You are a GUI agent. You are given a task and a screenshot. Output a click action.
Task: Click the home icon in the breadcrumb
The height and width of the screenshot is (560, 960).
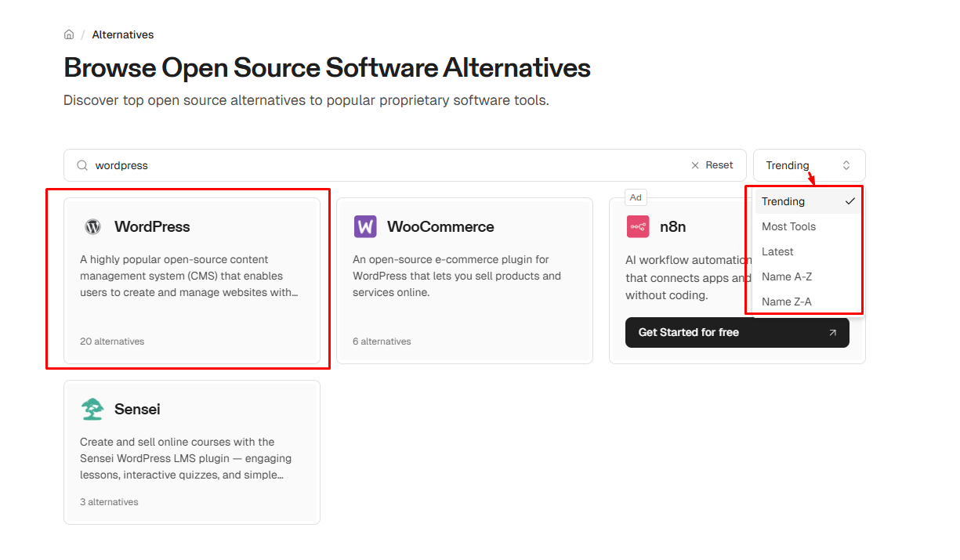point(68,34)
